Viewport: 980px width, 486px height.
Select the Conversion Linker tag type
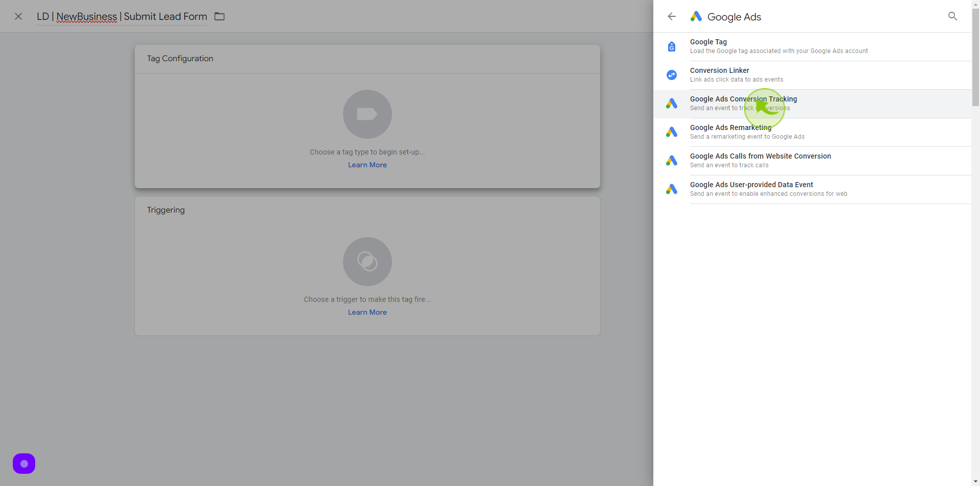click(x=812, y=75)
